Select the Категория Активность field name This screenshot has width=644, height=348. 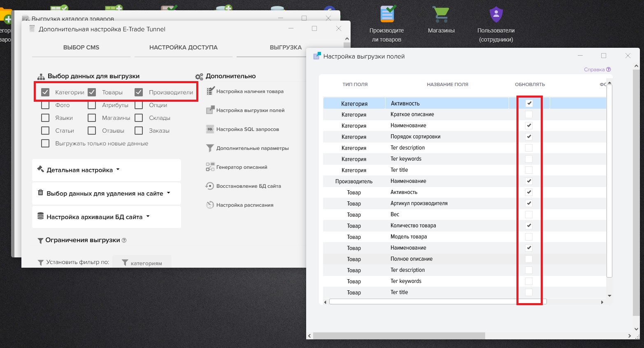click(x=405, y=103)
